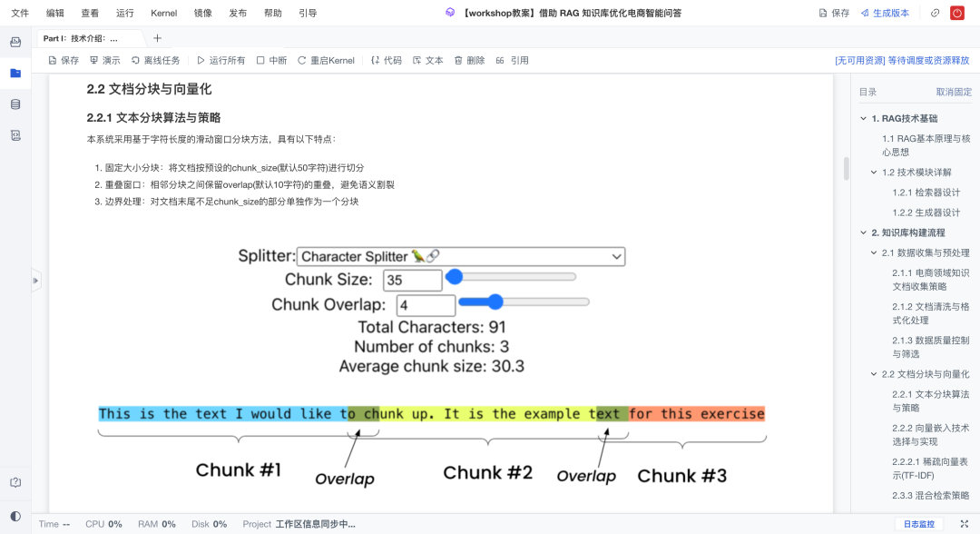
Task: Go to 2.2.1 文本分块算法与策略
Action: click(931, 400)
